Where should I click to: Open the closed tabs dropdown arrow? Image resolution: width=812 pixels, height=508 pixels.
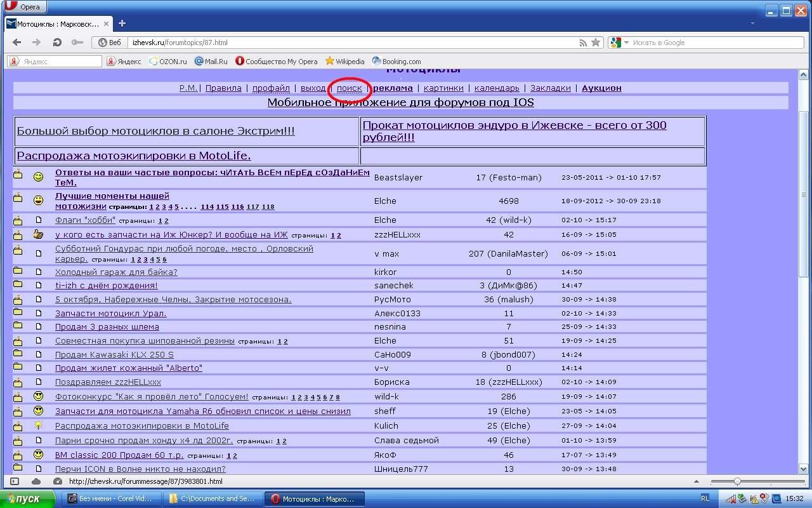[752, 23]
